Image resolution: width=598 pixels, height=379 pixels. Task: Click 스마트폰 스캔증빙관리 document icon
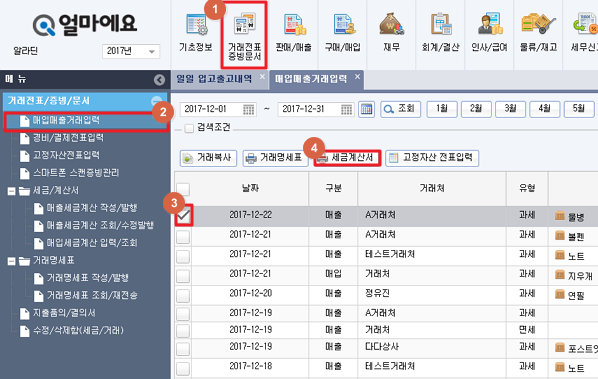pyautogui.click(x=25, y=173)
